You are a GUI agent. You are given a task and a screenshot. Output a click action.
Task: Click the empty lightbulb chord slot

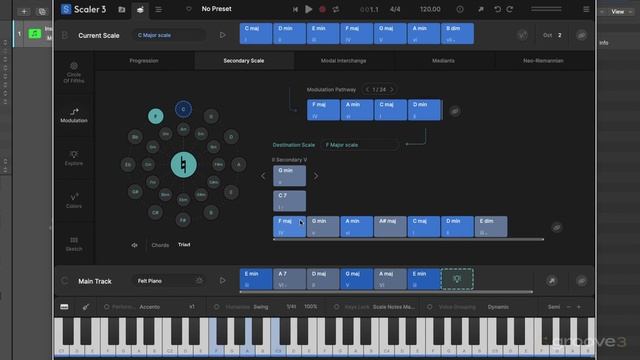coord(457,279)
